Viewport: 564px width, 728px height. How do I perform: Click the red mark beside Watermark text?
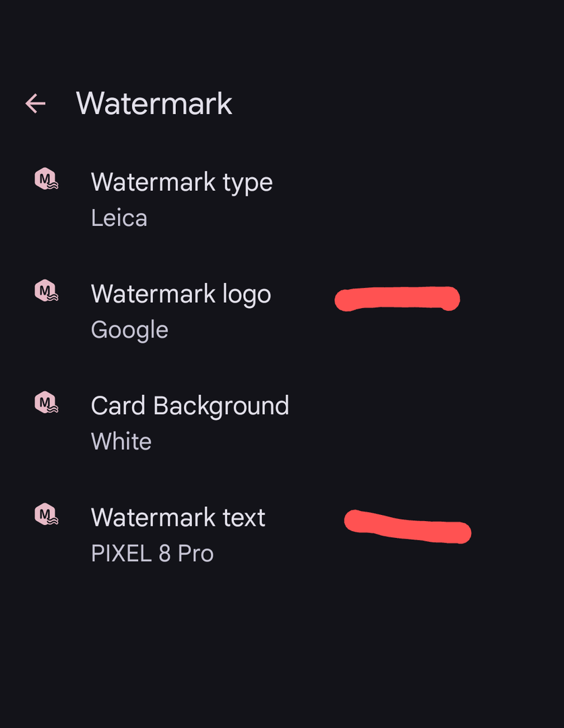408,526
